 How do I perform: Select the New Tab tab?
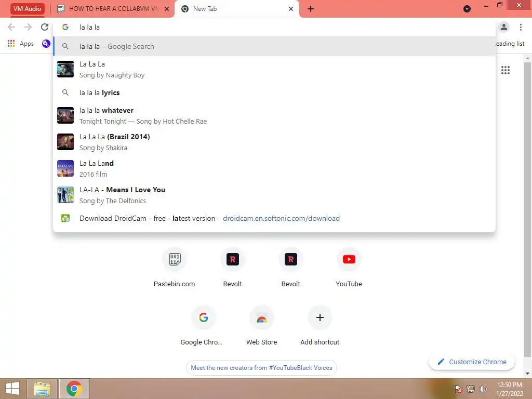237,9
